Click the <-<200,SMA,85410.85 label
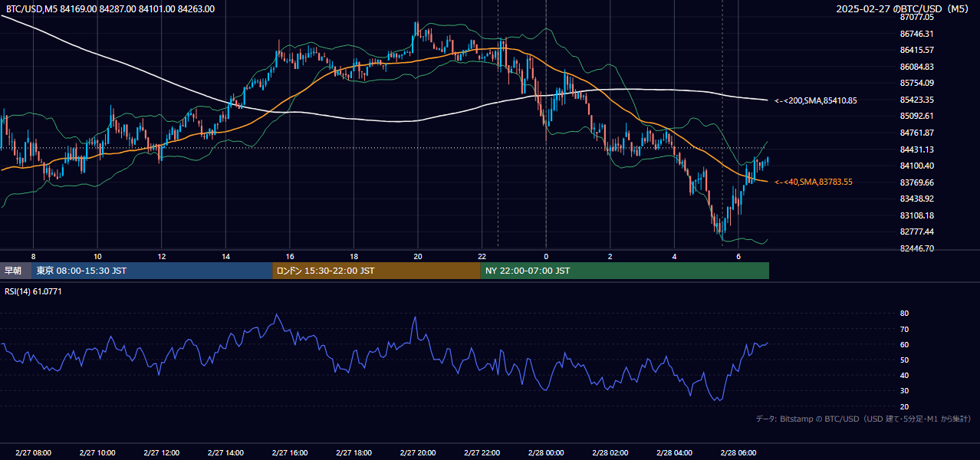This screenshot has height=460, width=980. pos(816,100)
